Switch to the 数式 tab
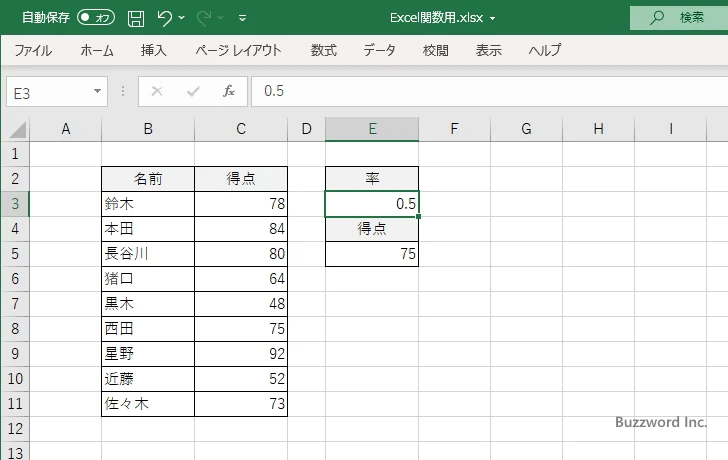 point(324,50)
